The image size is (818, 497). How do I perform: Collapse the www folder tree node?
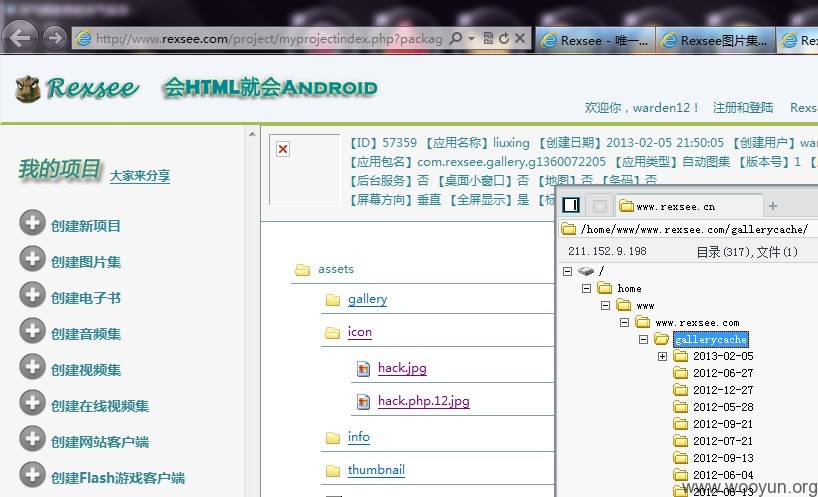605,306
